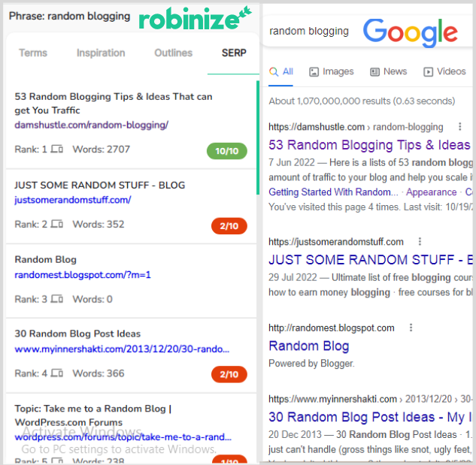Click device icon next to Rank: 4
The width and height of the screenshot is (476, 465).
click(x=56, y=373)
